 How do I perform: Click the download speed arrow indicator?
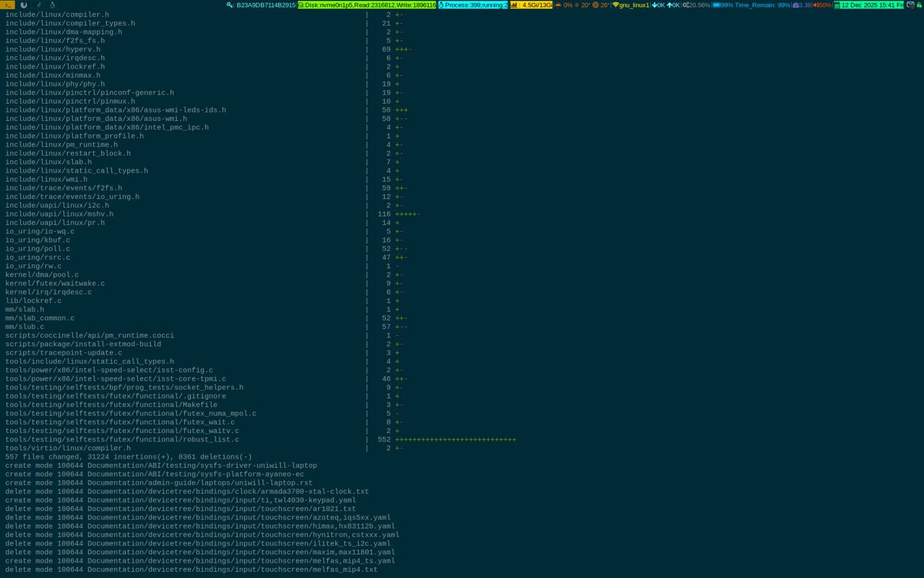[658, 5]
